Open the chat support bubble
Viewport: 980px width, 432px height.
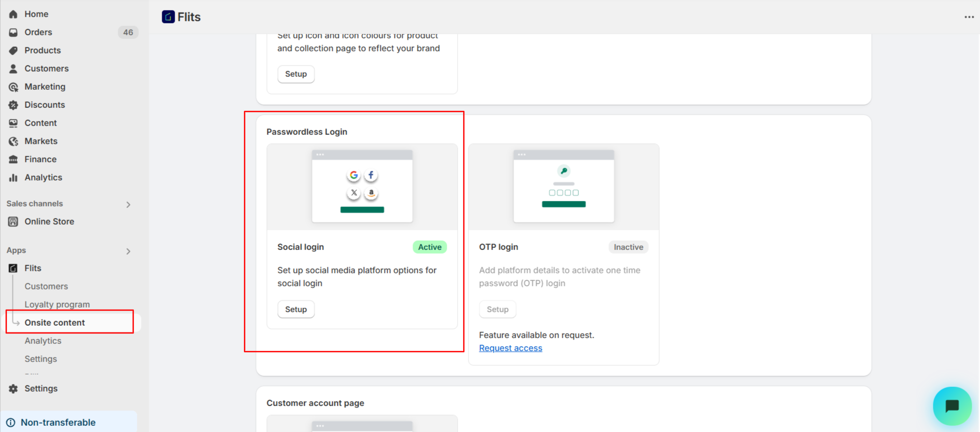952,406
